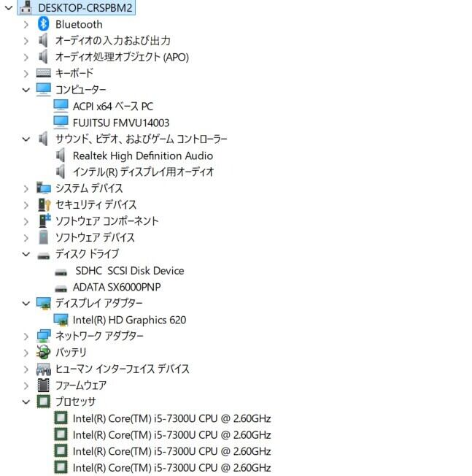The height and width of the screenshot is (476, 472).
Task: Expand オーディオの入力および出力 category
Action: click(x=26, y=41)
